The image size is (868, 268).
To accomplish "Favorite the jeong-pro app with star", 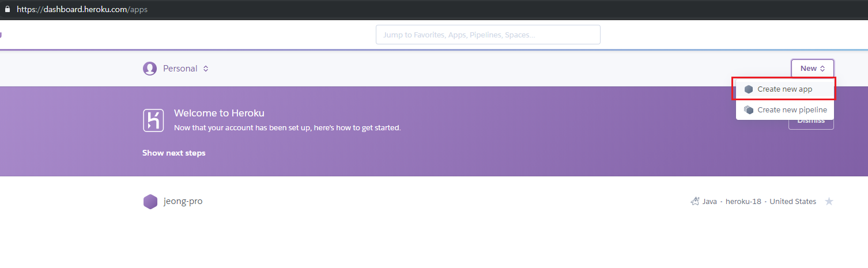I will click(x=829, y=202).
